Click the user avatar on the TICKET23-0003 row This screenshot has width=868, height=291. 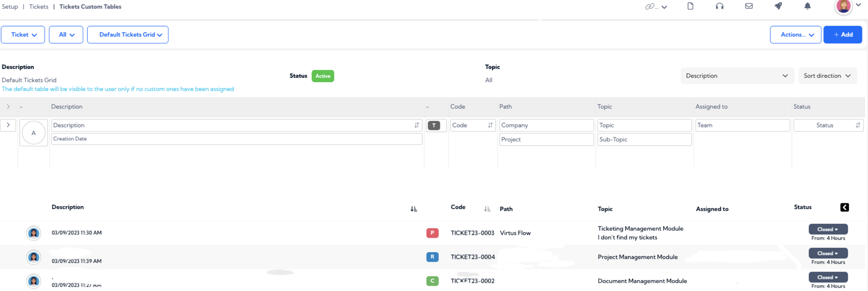pos(34,233)
